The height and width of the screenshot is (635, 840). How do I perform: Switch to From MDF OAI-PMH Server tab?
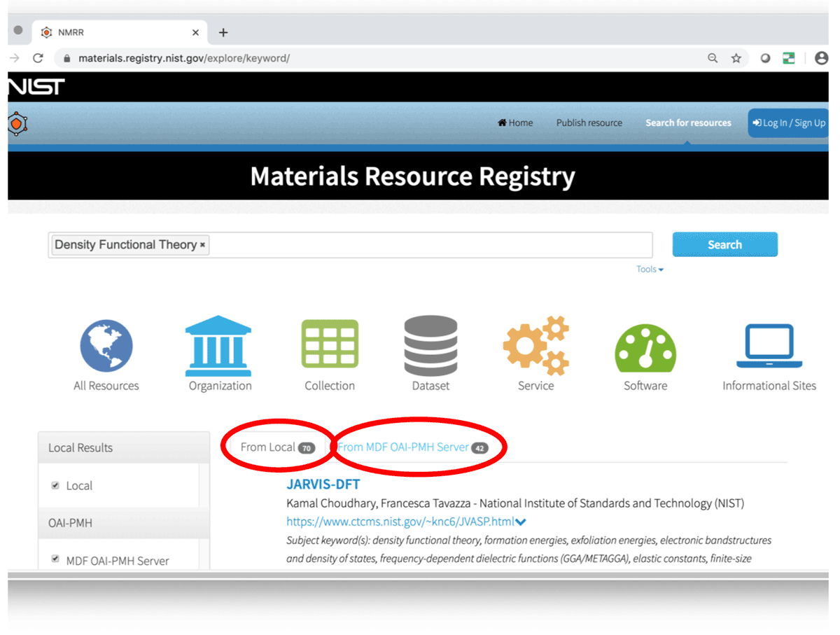click(x=413, y=447)
